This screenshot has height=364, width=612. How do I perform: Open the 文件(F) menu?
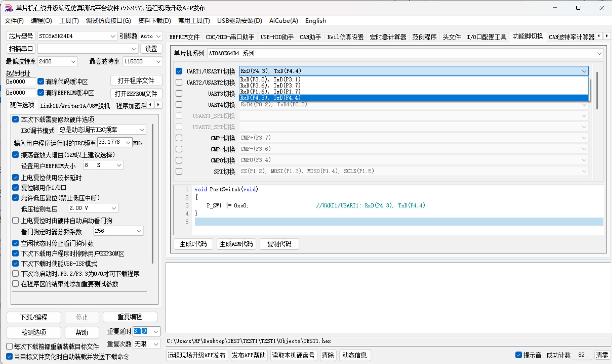click(x=14, y=21)
